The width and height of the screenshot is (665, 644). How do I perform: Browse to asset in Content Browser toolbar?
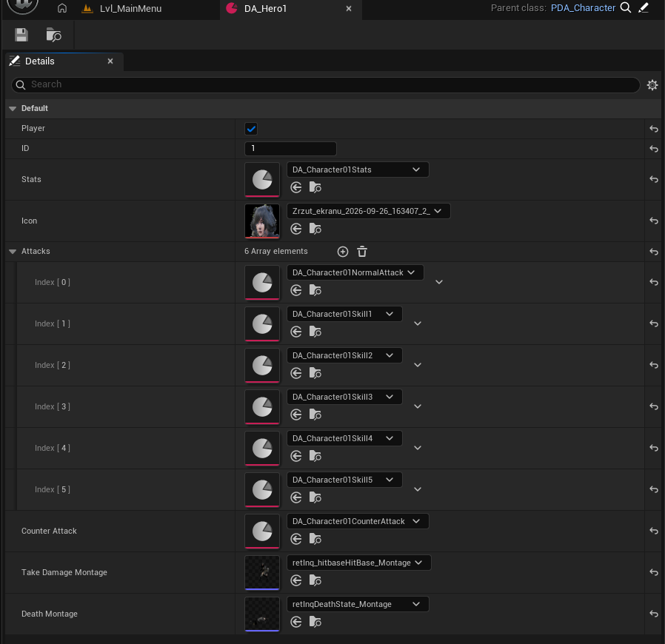54,35
